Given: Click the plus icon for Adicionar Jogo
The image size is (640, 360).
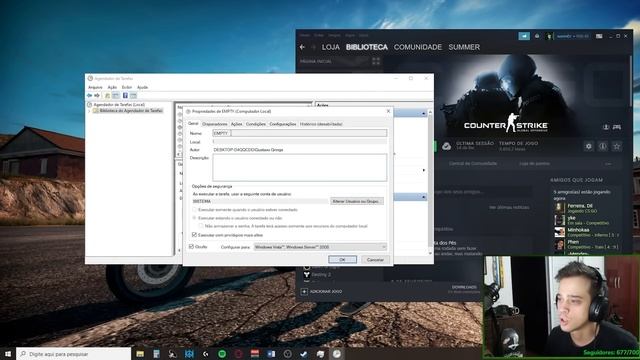Looking at the screenshot, I should click(304, 291).
